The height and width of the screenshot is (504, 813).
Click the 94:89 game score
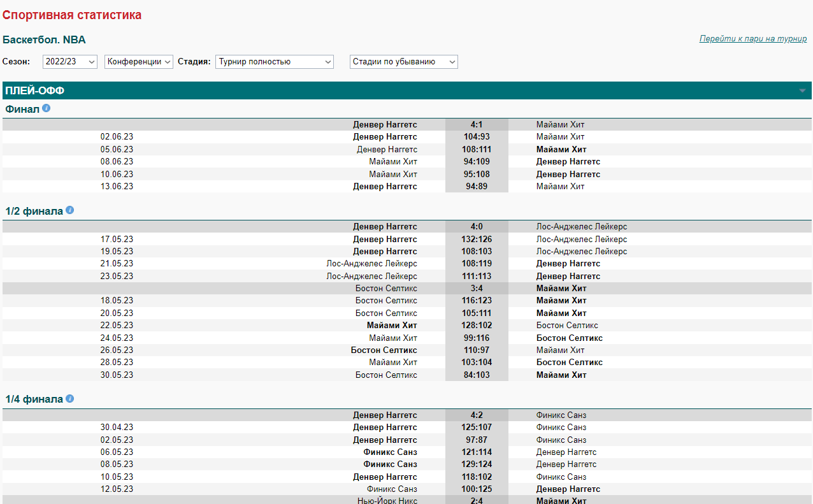pyautogui.click(x=477, y=187)
